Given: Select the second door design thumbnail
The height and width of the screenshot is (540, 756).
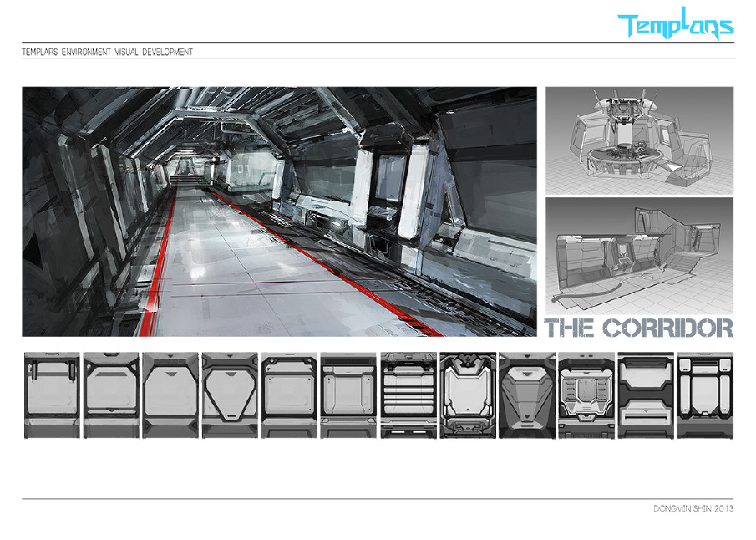Looking at the screenshot, I should 111,395.
